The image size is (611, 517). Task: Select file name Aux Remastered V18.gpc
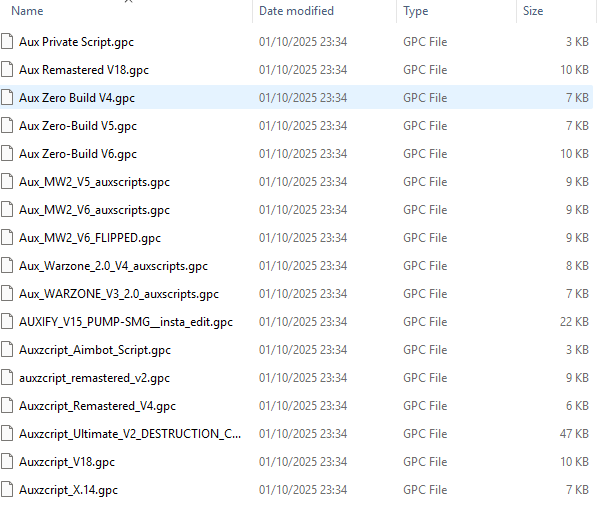tap(84, 70)
